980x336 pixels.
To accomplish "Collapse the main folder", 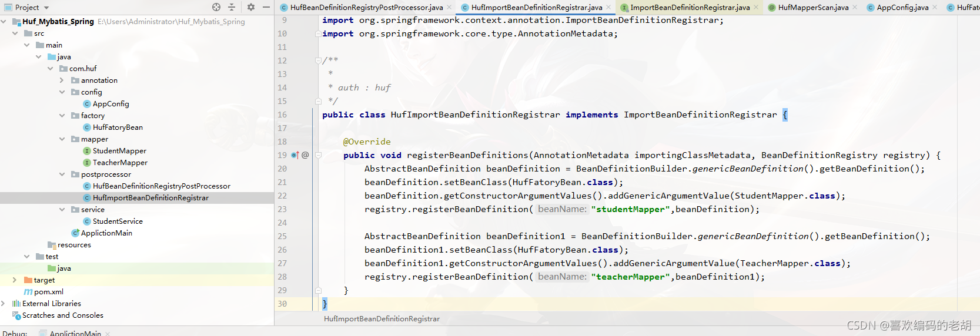I will [x=26, y=45].
